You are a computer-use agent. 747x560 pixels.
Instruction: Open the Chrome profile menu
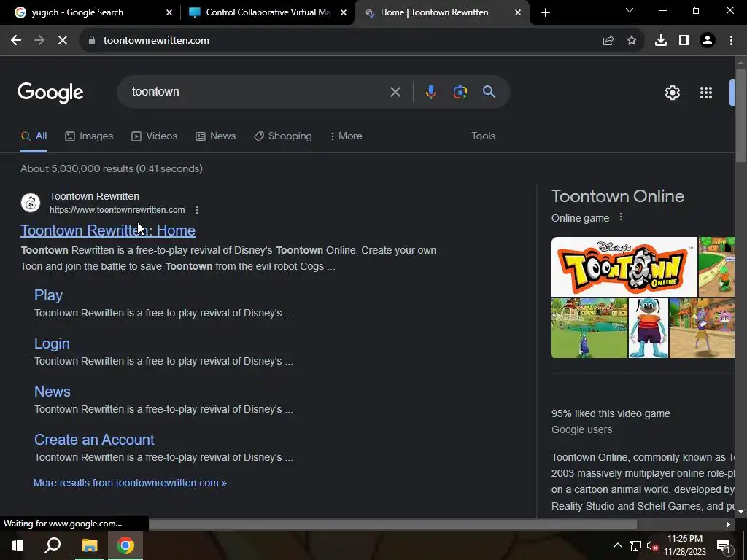(x=708, y=41)
